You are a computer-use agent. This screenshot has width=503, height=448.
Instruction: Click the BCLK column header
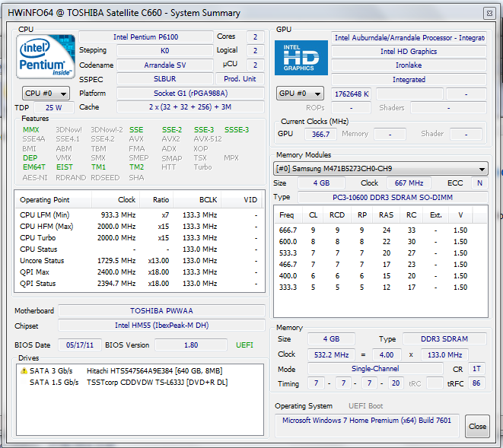pyautogui.click(x=197, y=200)
